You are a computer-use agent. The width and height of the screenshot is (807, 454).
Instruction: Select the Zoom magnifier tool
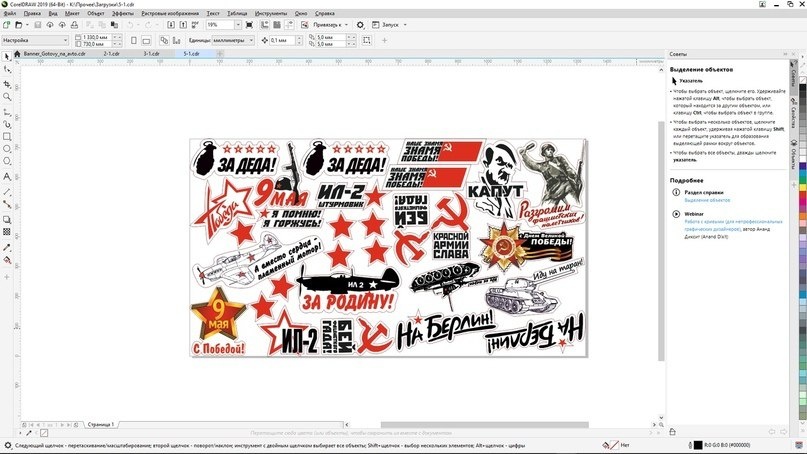pyautogui.click(x=7, y=96)
